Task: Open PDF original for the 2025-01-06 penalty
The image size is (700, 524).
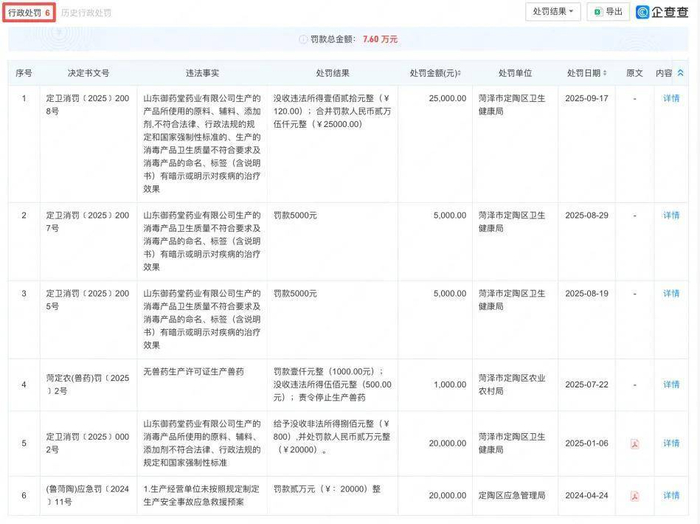Action: pos(634,444)
